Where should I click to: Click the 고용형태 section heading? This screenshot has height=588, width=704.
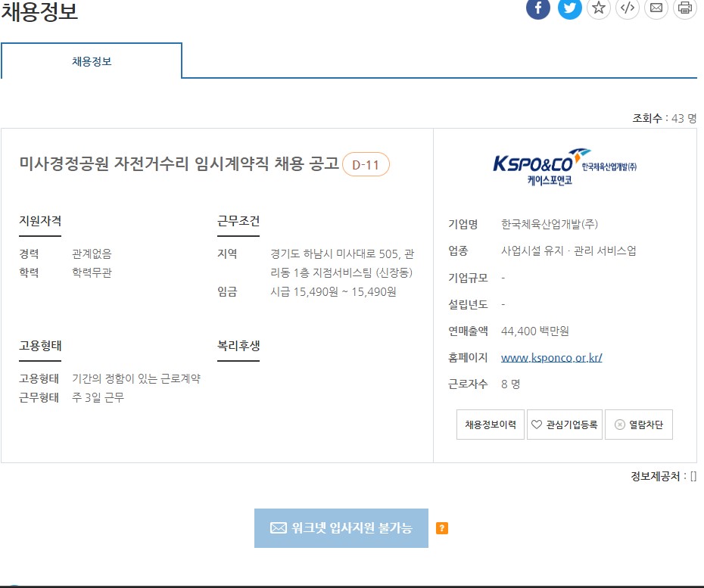(40, 346)
